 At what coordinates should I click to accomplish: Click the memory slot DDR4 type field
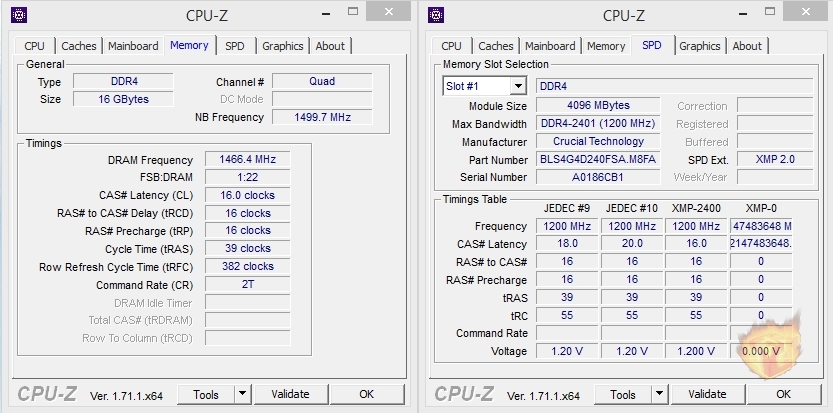click(674, 86)
